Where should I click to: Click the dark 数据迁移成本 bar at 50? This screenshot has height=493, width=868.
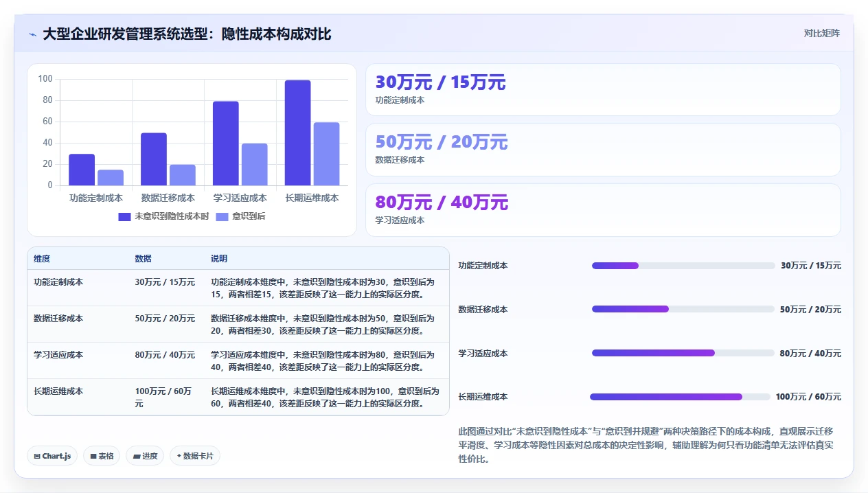tap(154, 159)
